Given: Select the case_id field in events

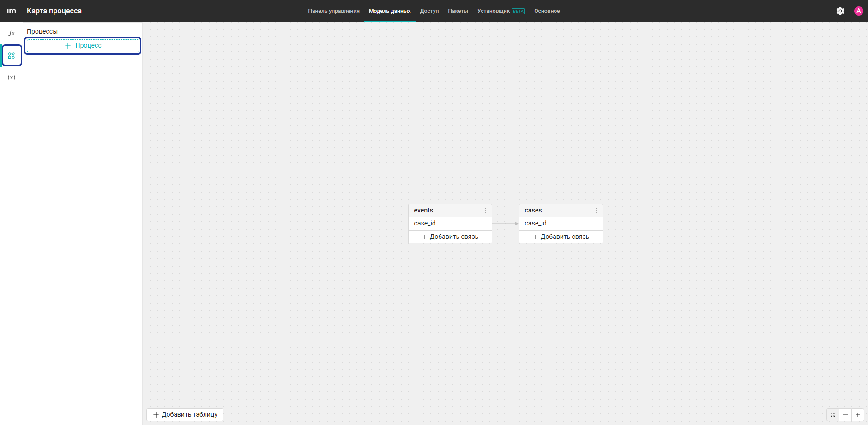Looking at the screenshot, I should coord(450,224).
